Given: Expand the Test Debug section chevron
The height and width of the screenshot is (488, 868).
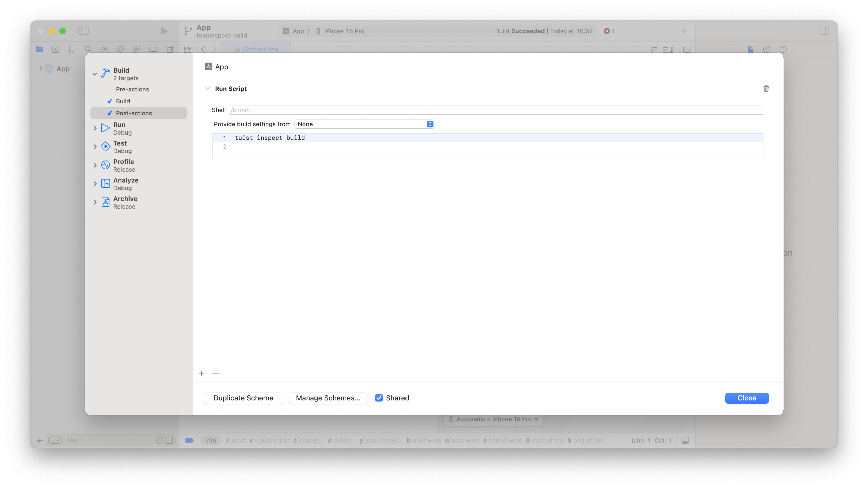Looking at the screenshot, I should point(95,147).
